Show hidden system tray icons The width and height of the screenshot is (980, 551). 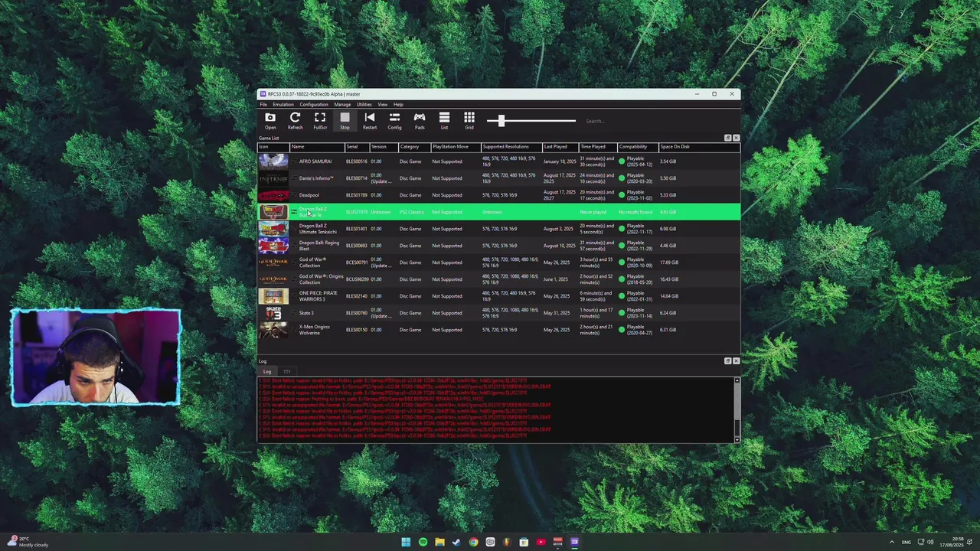coord(891,542)
